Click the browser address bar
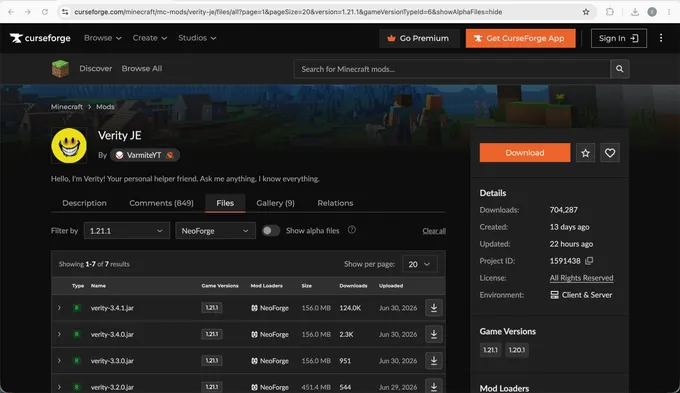 (325, 12)
